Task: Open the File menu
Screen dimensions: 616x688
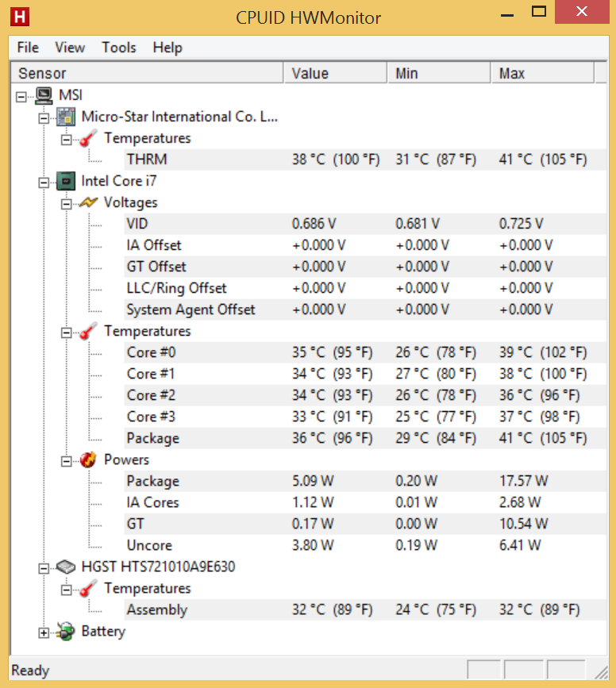Action: [x=28, y=48]
